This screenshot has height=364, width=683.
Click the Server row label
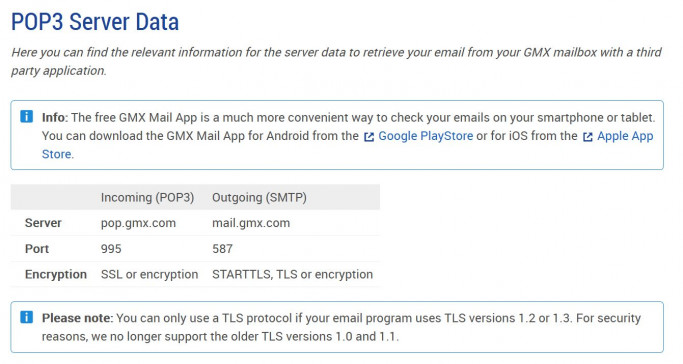point(43,223)
